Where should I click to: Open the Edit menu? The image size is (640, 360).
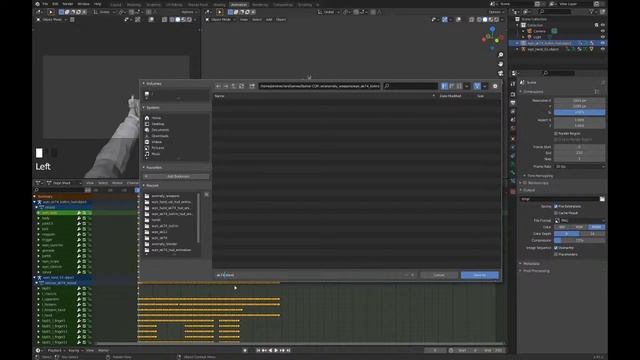(55, 4)
